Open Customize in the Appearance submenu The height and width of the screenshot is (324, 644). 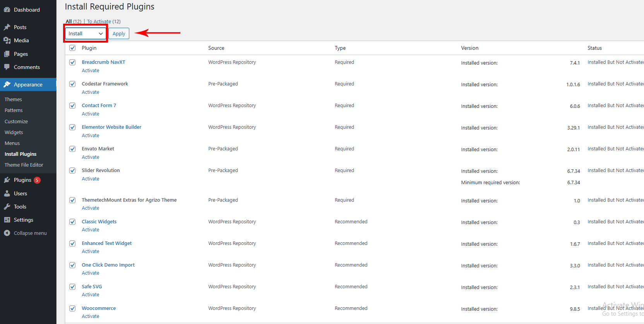point(16,121)
